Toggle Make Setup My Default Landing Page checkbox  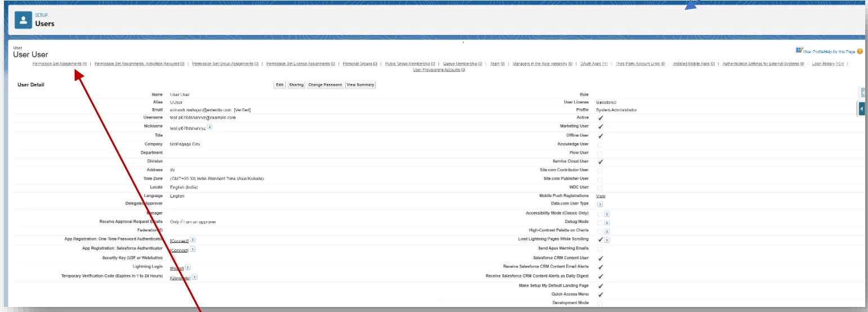600,286
